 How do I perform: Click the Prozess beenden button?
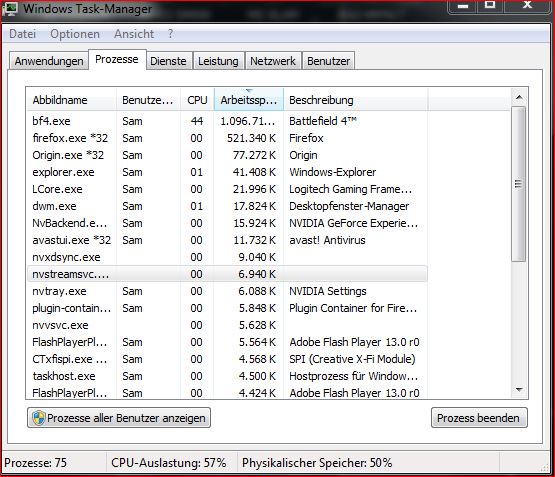point(479,418)
